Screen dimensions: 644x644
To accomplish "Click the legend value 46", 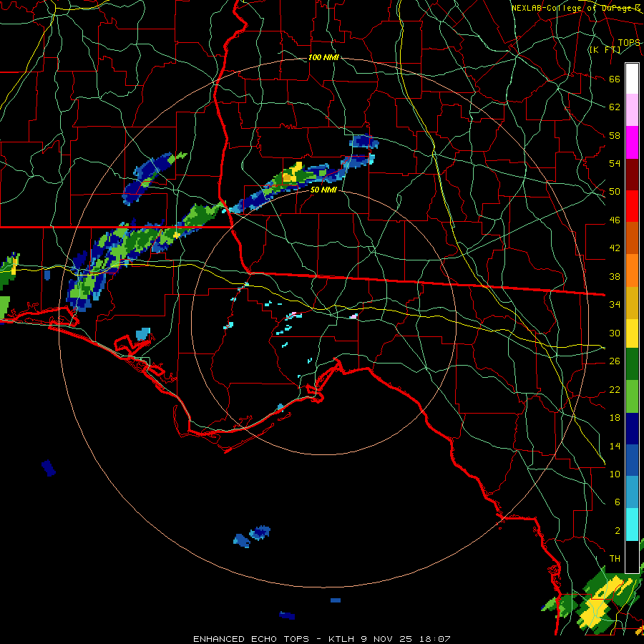I will [615, 220].
